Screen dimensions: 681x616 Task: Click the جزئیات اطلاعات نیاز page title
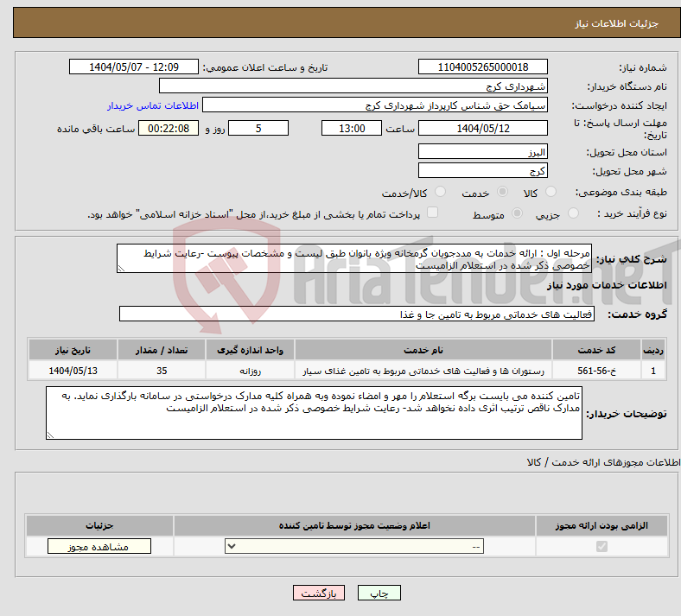617,23
